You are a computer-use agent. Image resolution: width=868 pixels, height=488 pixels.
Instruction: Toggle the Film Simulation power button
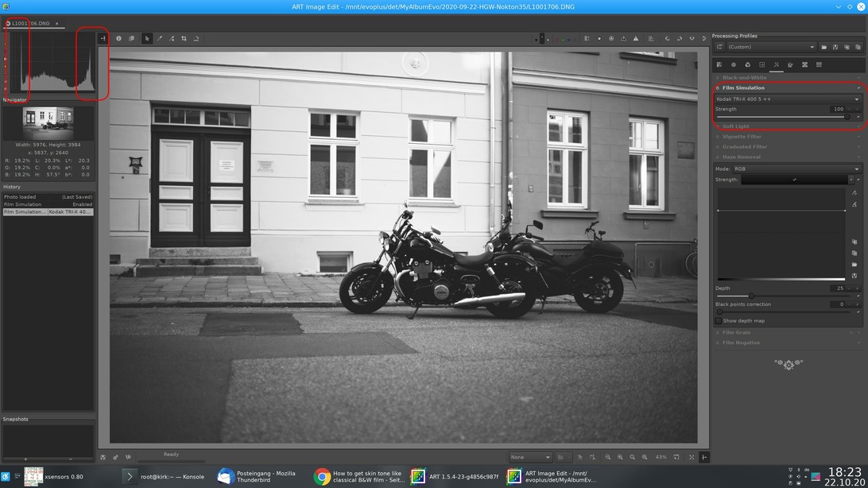(718, 88)
